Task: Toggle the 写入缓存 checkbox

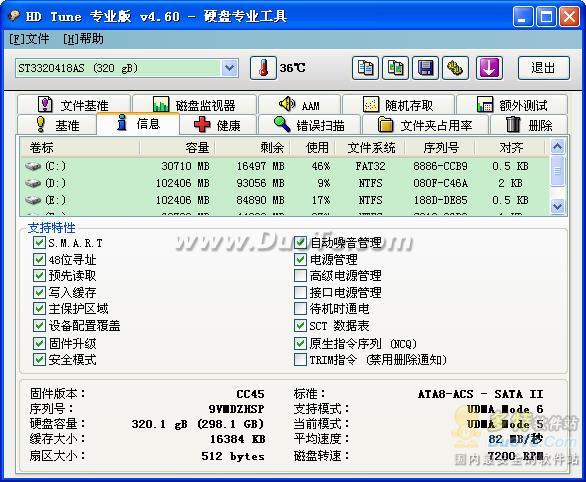Action: (x=39, y=292)
